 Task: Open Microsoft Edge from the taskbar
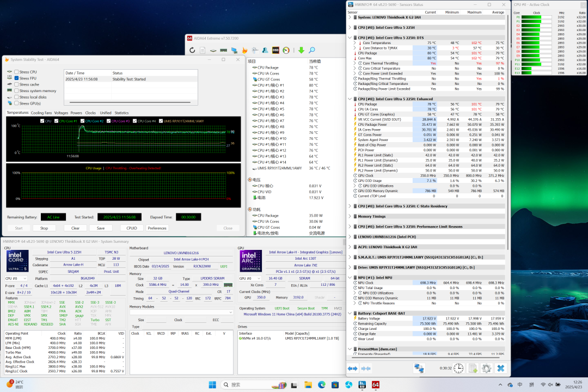tap(322, 385)
